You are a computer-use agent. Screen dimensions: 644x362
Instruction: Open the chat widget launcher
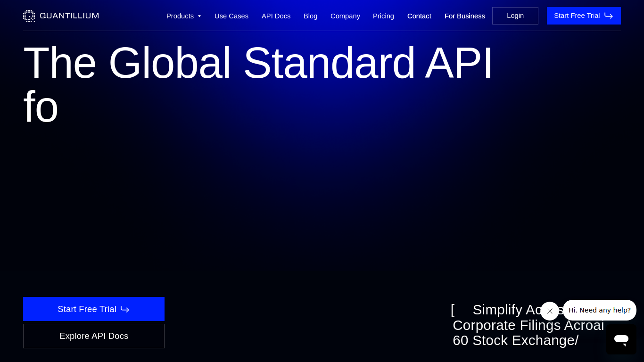[621, 339]
